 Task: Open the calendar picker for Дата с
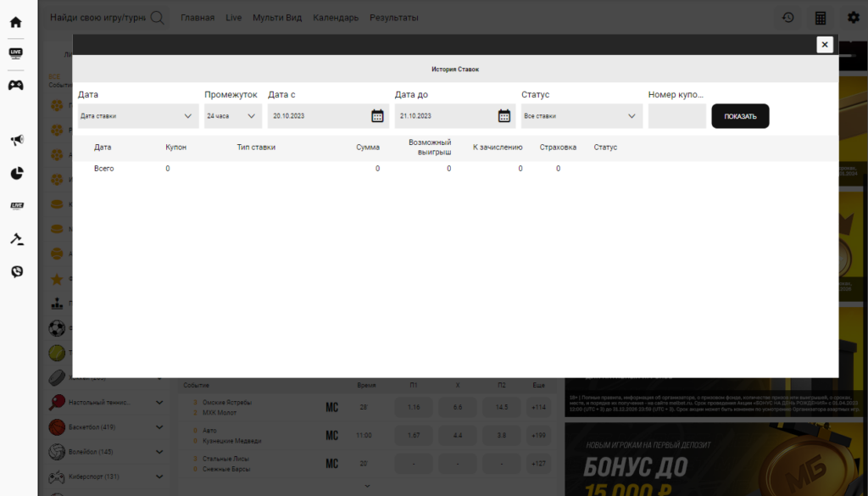(377, 115)
